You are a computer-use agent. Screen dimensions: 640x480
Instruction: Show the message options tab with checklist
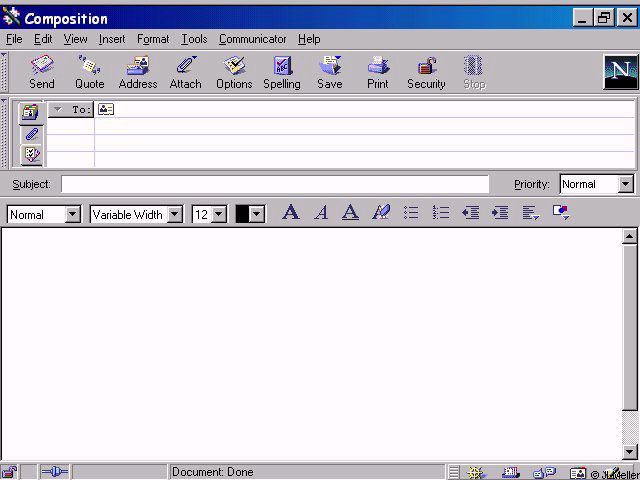(x=31, y=154)
